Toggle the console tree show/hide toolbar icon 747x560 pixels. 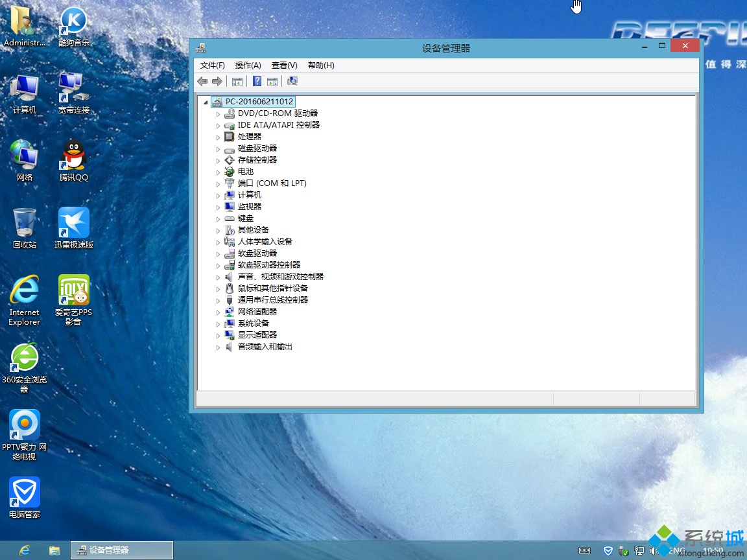(237, 80)
